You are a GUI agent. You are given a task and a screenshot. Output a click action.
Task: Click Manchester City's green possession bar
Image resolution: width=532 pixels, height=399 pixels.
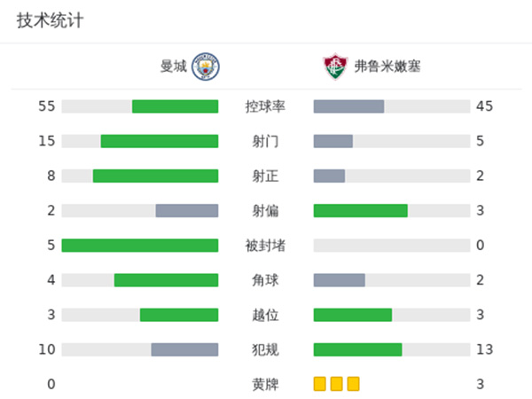(175, 106)
